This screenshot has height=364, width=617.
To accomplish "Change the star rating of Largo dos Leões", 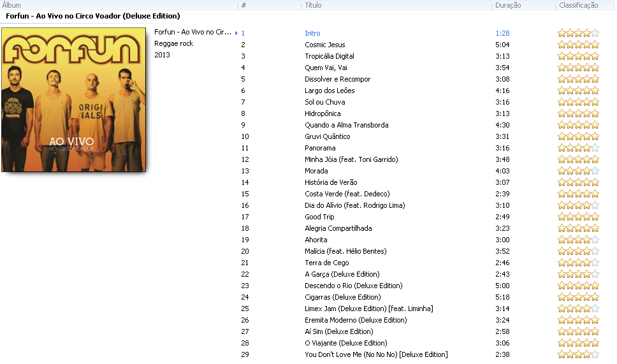I will pyautogui.click(x=579, y=91).
